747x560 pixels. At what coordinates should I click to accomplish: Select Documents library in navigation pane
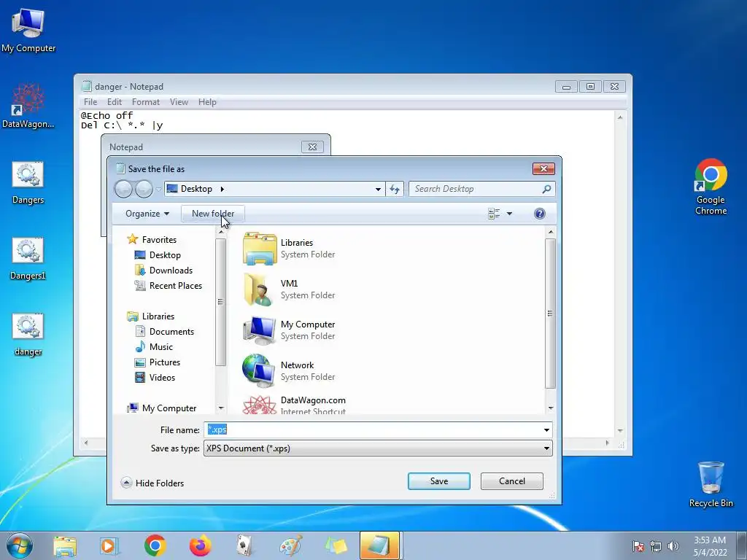tap(165, 332)
